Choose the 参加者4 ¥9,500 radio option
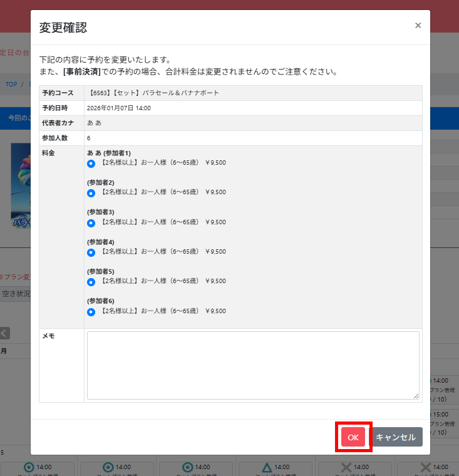459x476 pixels. [x=91, y=252]
